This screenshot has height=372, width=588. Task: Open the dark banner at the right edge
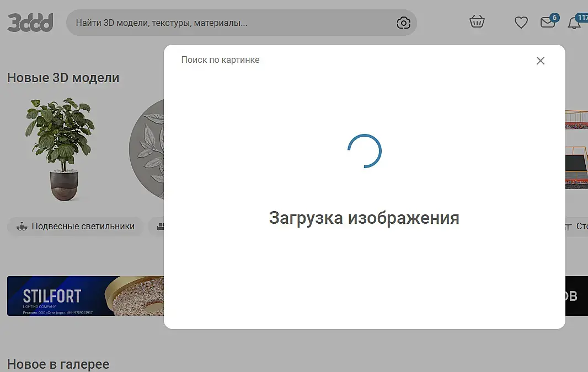pyautogui.click(x=576, y=296)
